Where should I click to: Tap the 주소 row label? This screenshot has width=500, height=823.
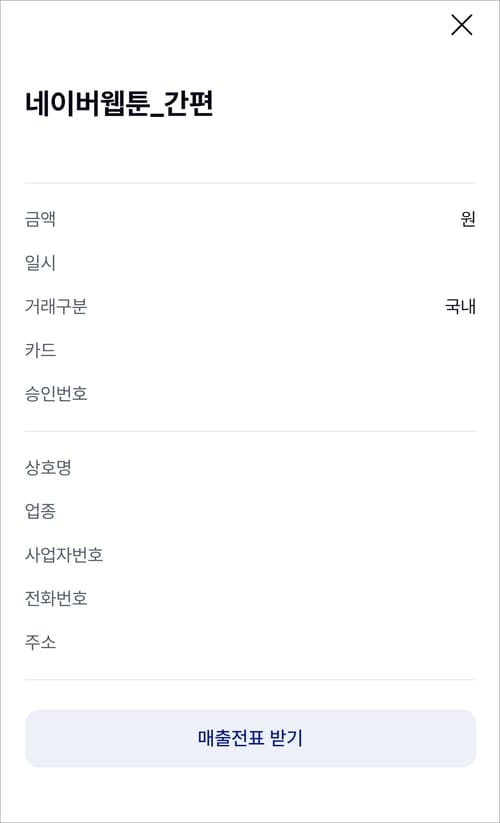click(40, 641)
